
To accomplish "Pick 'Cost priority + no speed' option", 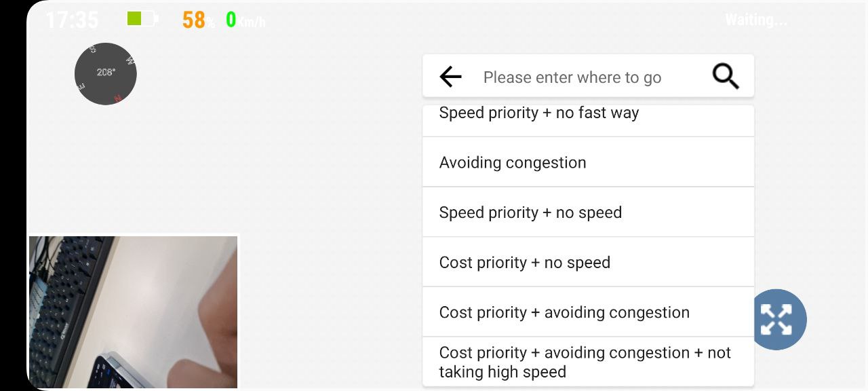I will pos(588,262).
